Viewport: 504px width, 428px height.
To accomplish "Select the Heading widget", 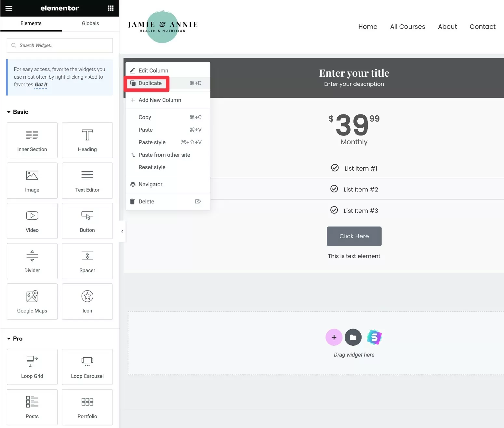I will (87, 140).
